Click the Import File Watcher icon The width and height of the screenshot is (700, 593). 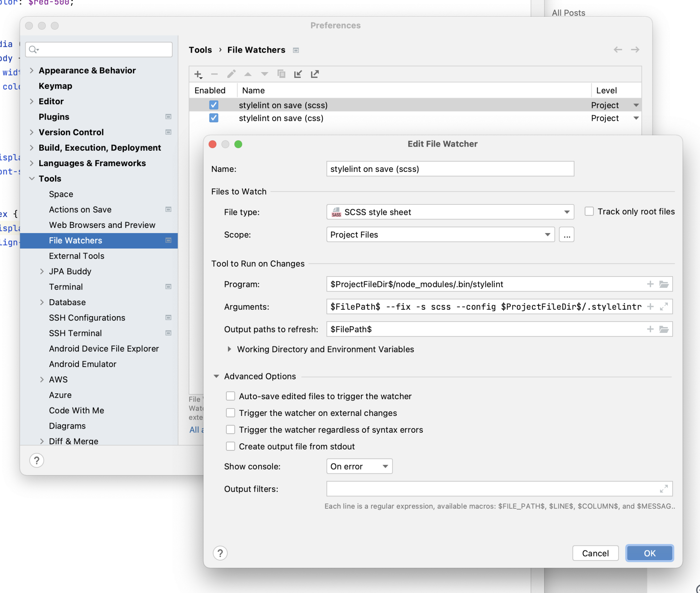tap(298, 74)
